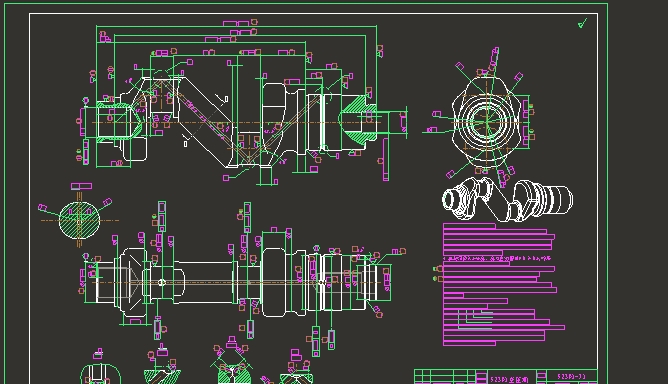This screenshot has height=384, width=668.
Task: Click the surface finish checkmark symbol
Action: point(582,23)
